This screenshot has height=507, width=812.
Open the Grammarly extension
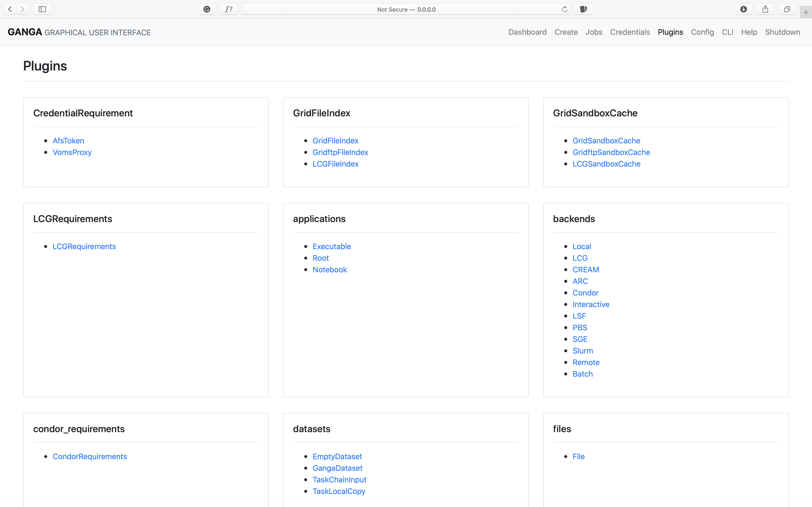coord(206,9)
